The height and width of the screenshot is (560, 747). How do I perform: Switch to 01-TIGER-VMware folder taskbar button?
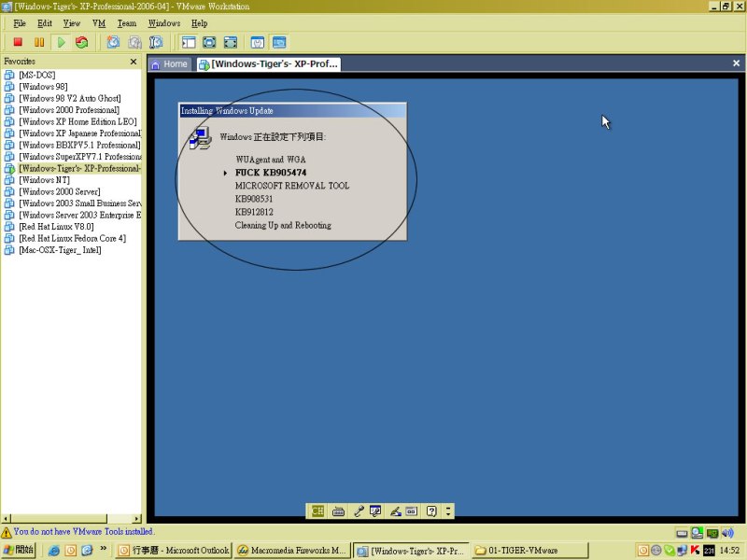click(x=529, y=551)
